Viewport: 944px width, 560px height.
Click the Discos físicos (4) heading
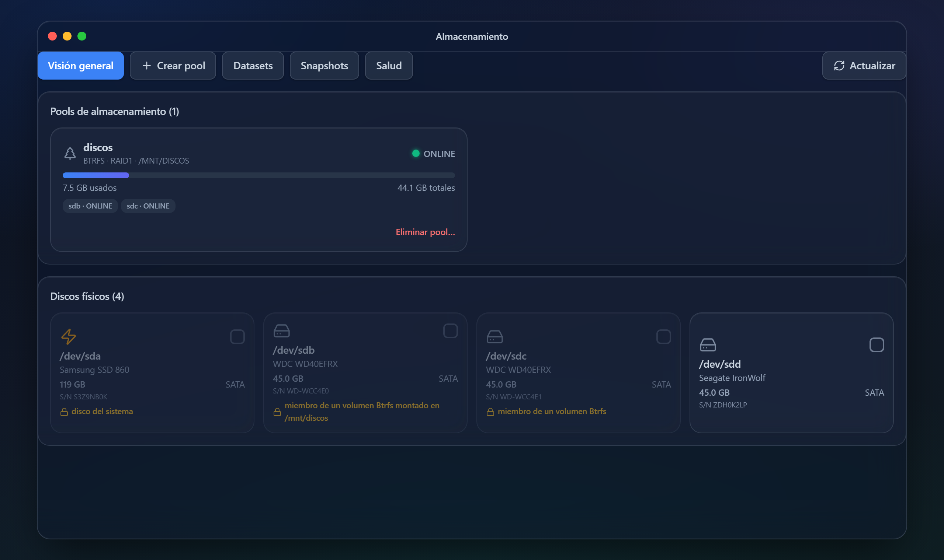pyautogui.click(x=87, y=297)
